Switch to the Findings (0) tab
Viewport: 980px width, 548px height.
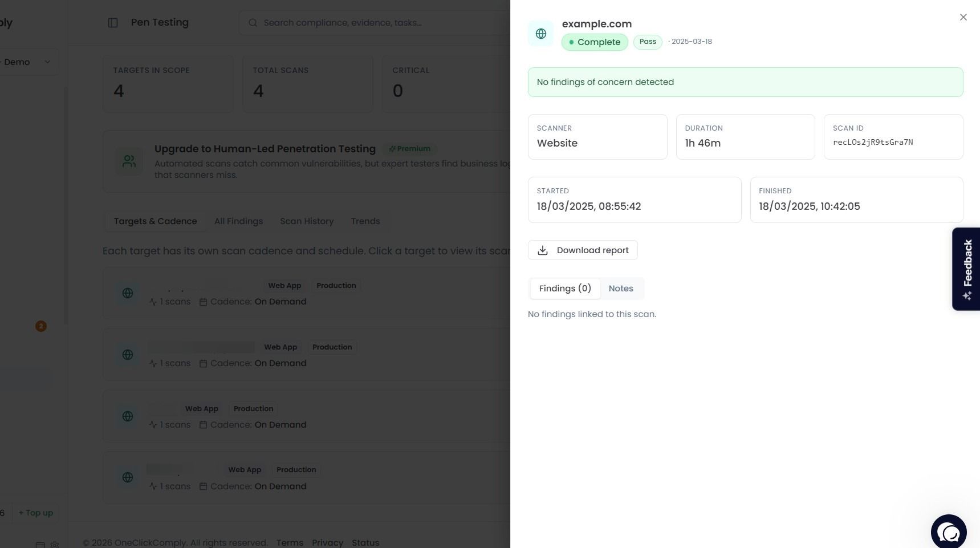[565, 289]
